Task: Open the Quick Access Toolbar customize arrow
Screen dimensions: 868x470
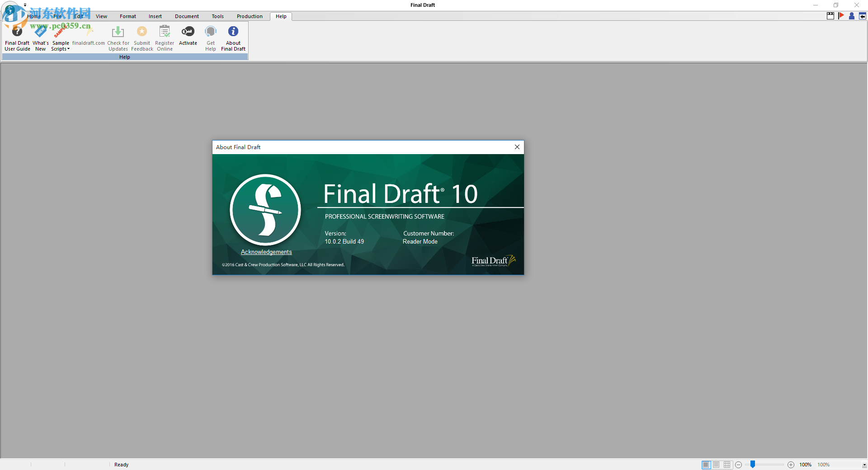Action: coord(25,5)
